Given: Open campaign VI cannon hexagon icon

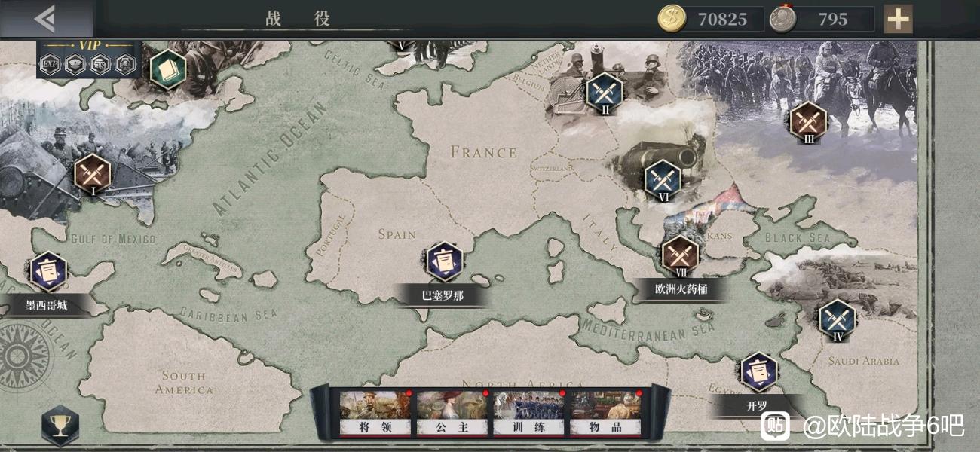Looking at the screenshot, I should [663, 182].
